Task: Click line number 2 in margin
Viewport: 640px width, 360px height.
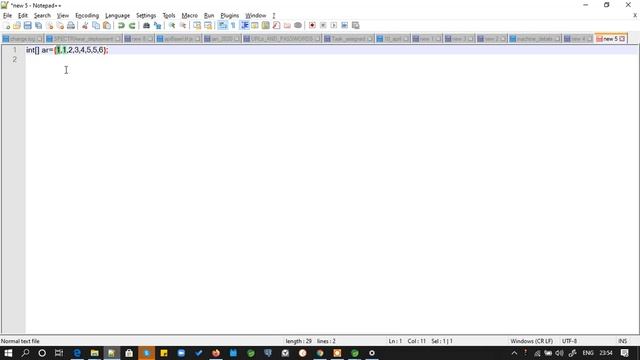Action: 15,60
